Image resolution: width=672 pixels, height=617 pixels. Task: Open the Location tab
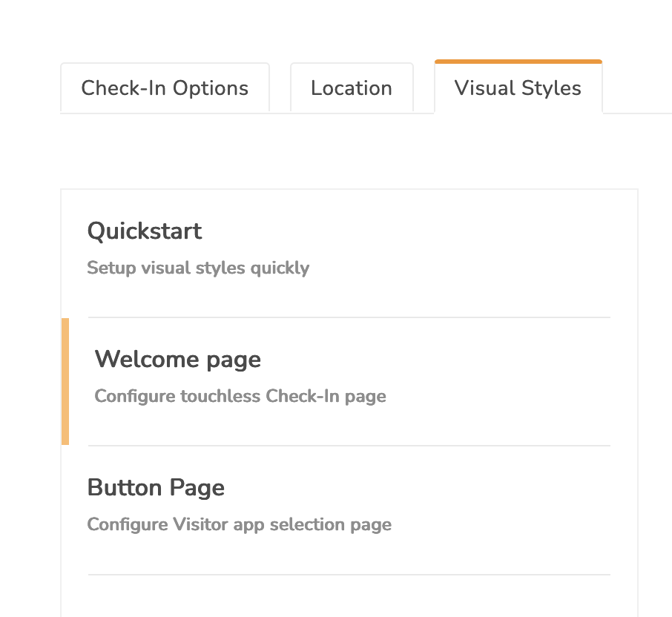tap(352, 88)
